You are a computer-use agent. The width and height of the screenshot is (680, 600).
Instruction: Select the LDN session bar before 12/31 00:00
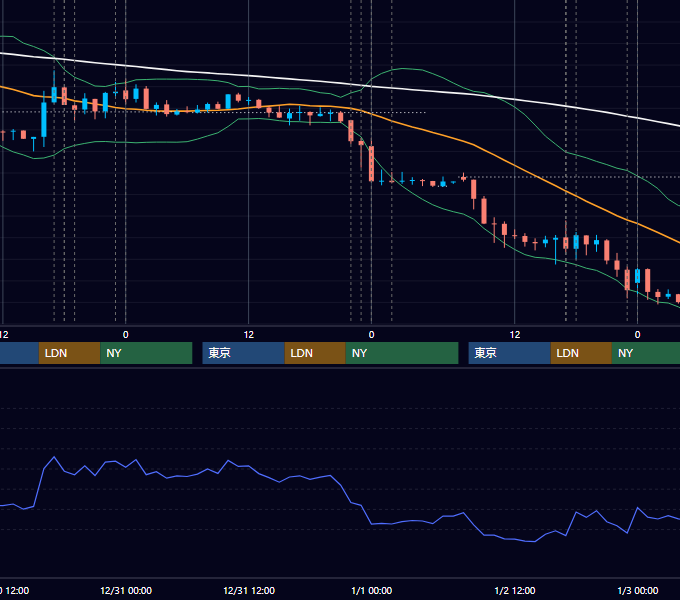coord(69,353)
